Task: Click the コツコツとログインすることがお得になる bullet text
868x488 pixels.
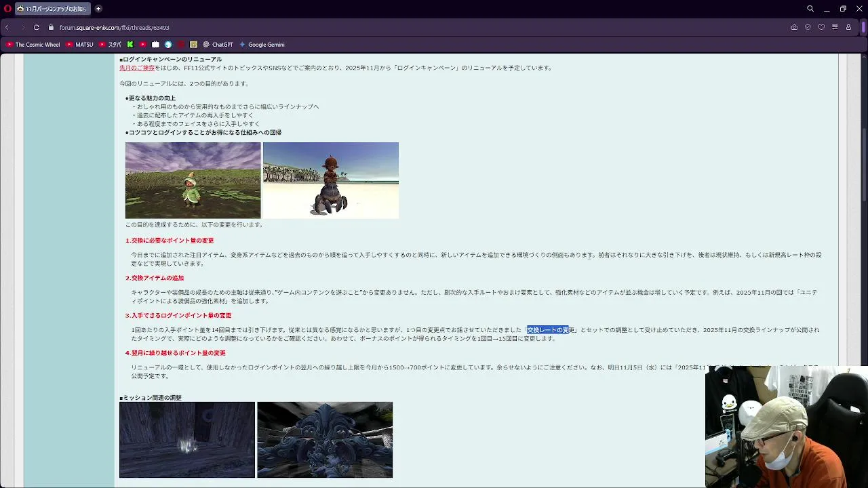Action: pyautogui.click(x=203, y=133)
